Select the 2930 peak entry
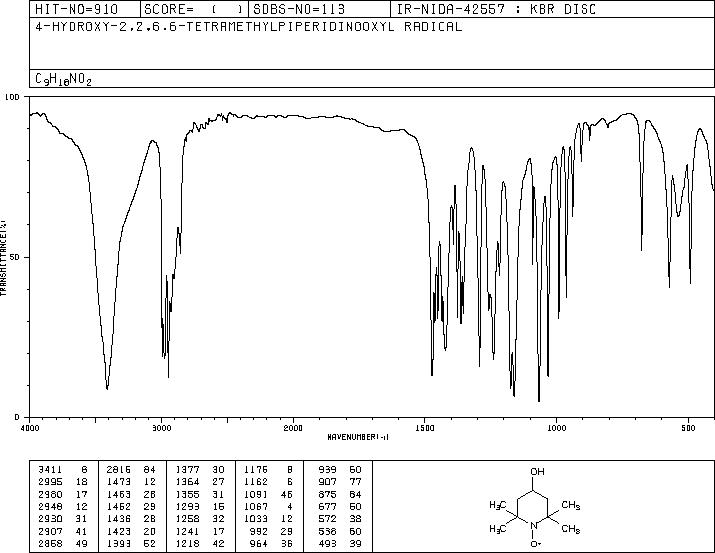 63,519
